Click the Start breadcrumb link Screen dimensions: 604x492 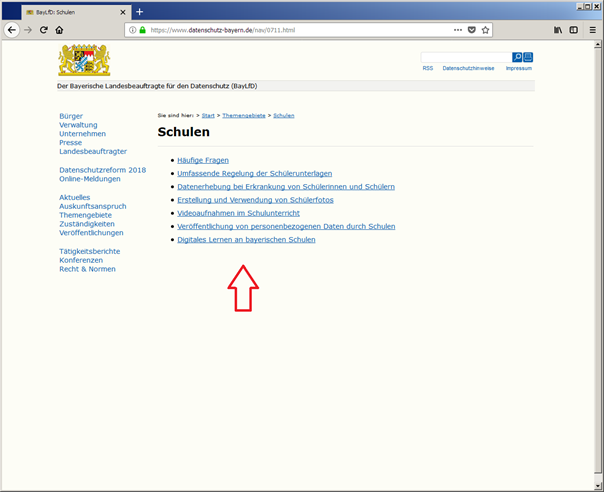tap(208, 116)
